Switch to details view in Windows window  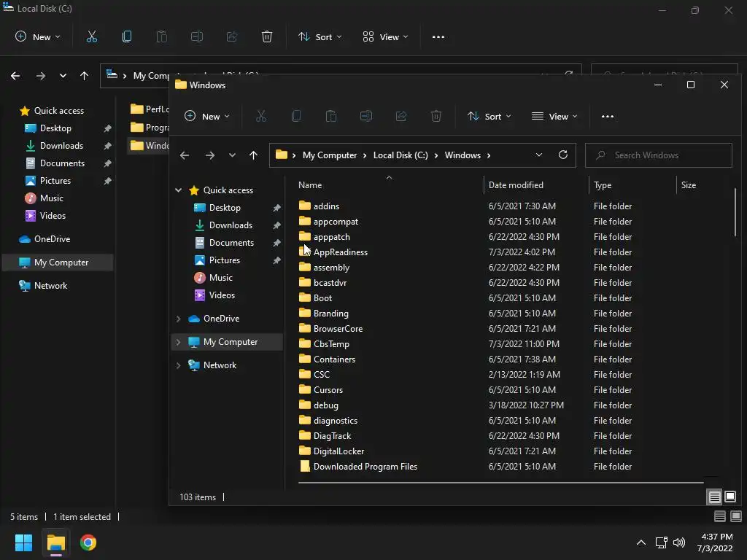715,497
